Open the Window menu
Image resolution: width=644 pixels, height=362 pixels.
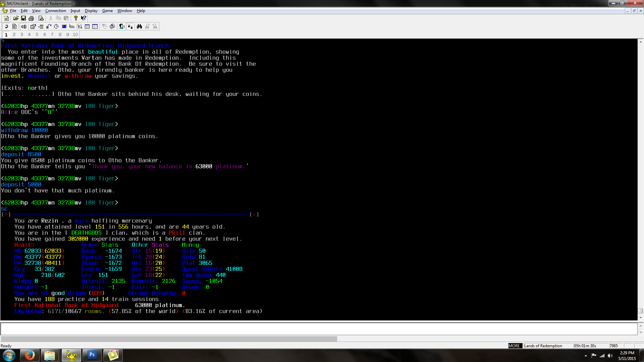click(125, 11)
